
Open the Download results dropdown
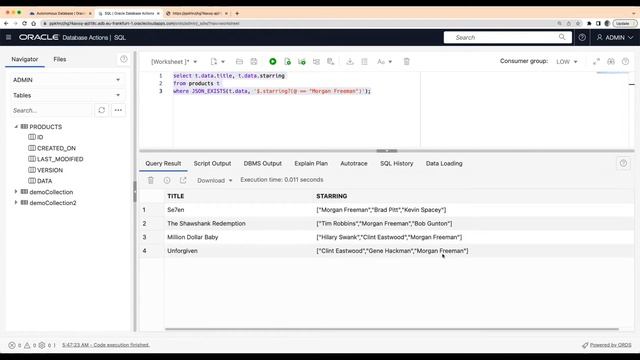[x=215, y=180]
